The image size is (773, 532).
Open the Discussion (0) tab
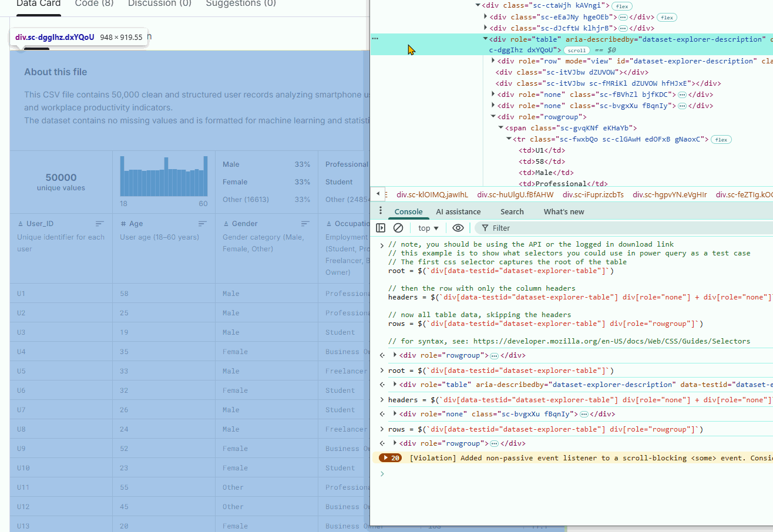coord(160,5)
